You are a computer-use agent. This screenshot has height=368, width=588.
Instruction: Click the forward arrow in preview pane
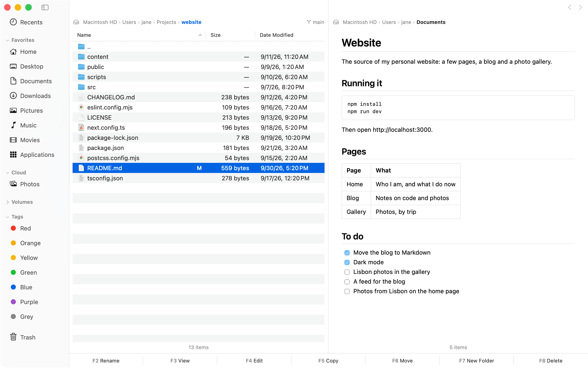(580, 8)
